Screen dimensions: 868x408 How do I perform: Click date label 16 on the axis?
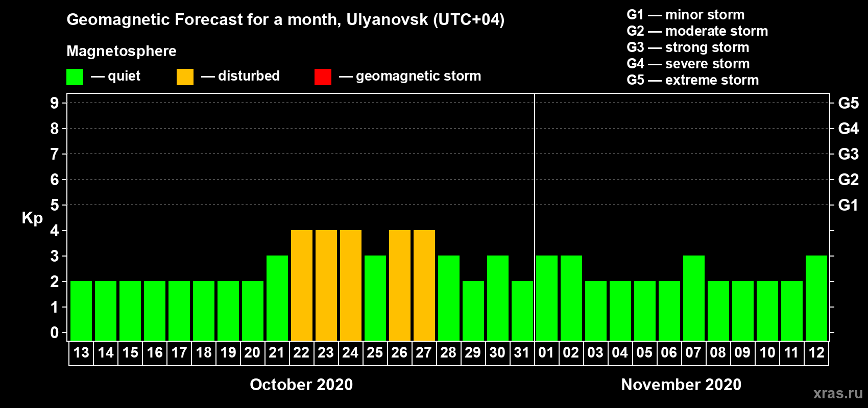click(x=155, y=352)
